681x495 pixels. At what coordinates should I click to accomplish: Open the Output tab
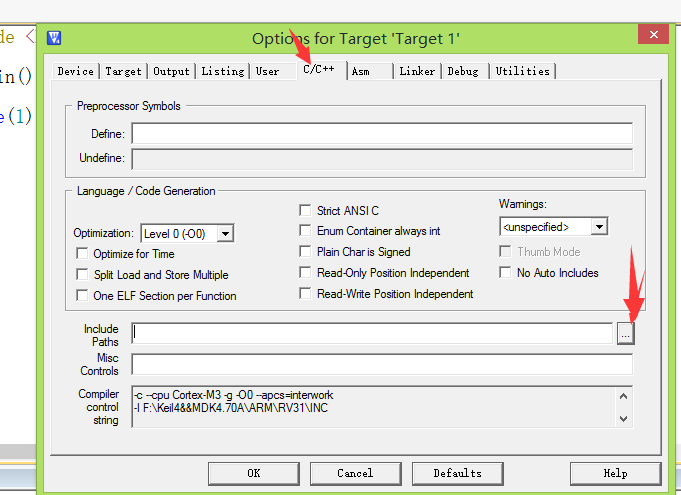(x=171, y=71)
